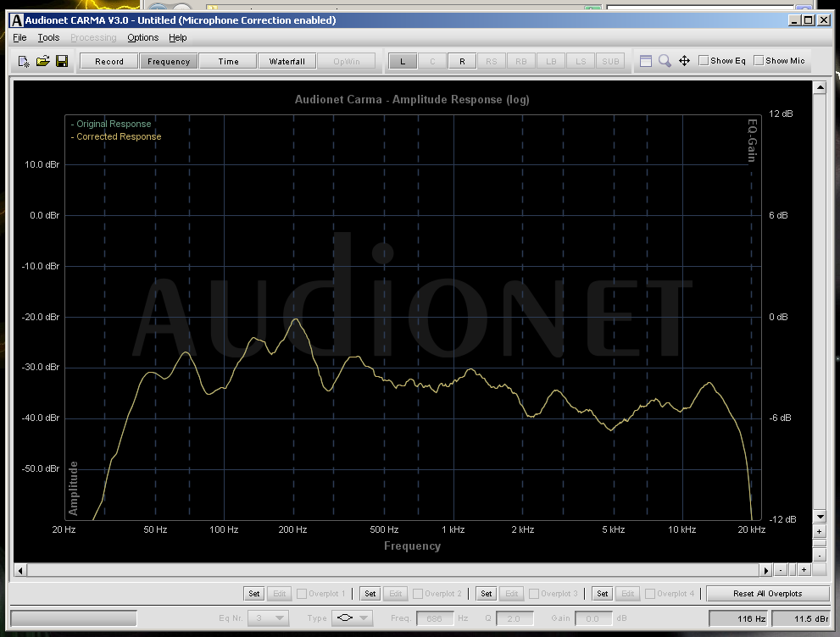Viewport: 840px width, 637px height.
Task: Click the window layout icon beside magnifier
Action: (646, 61)
